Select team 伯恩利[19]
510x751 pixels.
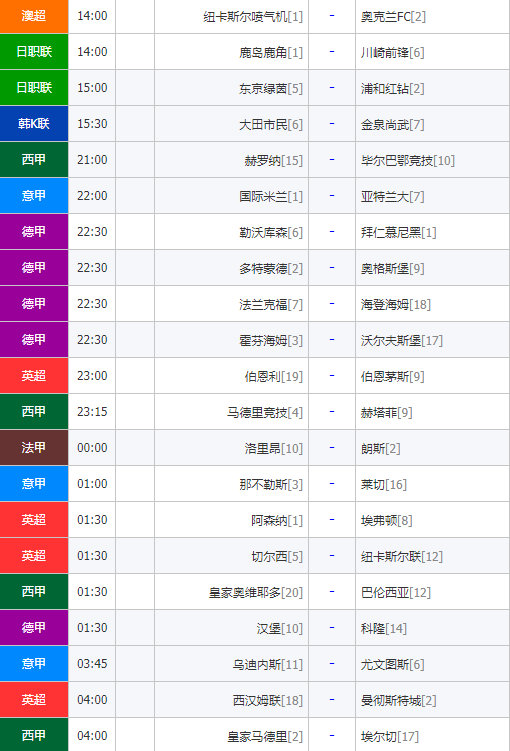click(274, 376)
